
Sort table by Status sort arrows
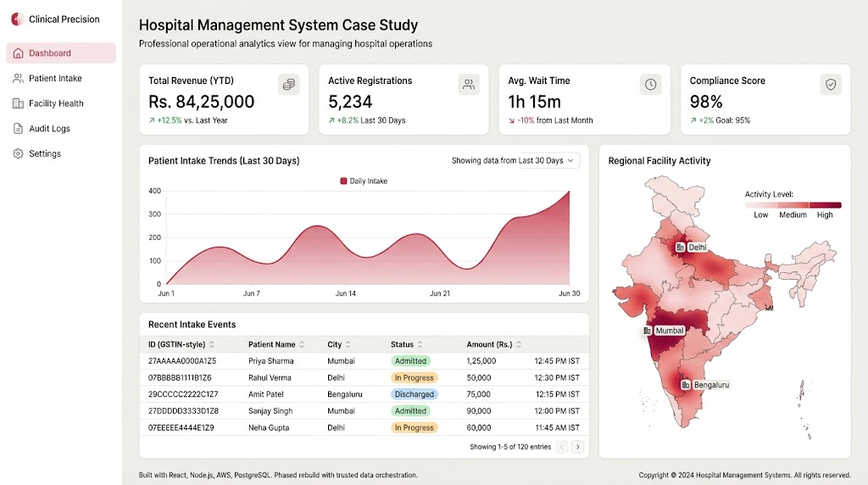[x=420, y=344]
